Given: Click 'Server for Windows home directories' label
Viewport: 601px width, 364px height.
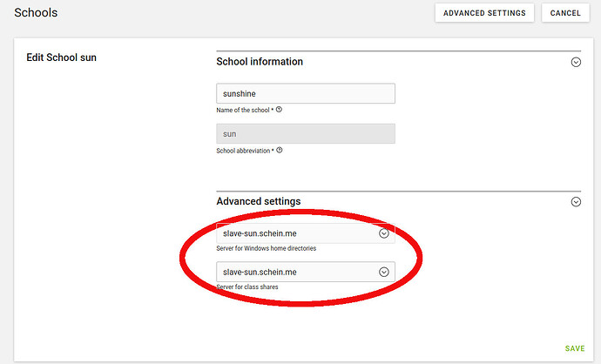Looking at the screenshot, I should [266, 248].
